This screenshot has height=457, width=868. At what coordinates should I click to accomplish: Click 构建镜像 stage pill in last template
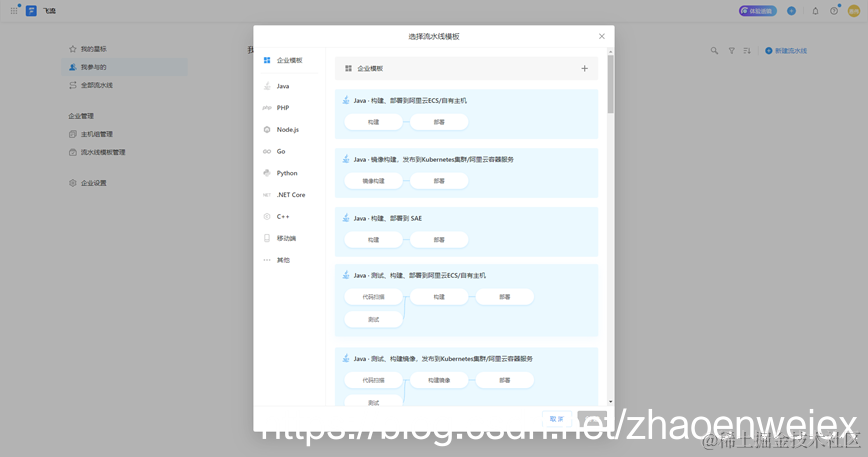[x=439, y=381]
